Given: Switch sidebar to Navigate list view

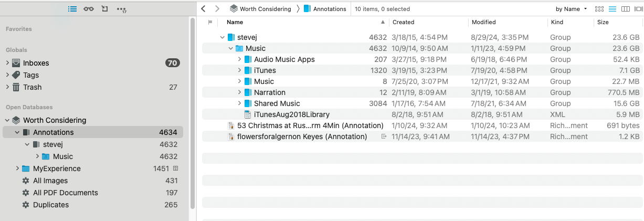Looking at the screenshot, I should [x=72, y=9].
